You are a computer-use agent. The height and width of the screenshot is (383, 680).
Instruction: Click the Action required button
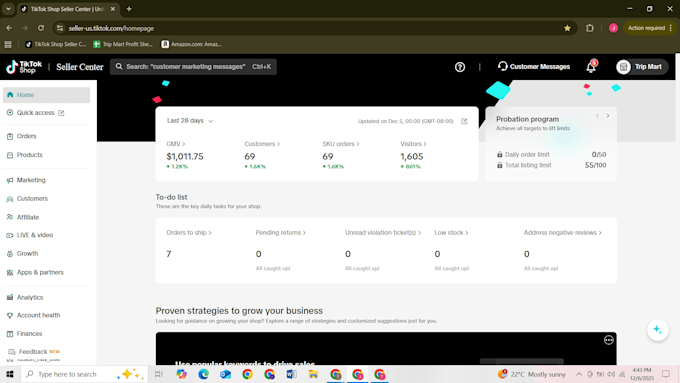(x=649, y=28)
